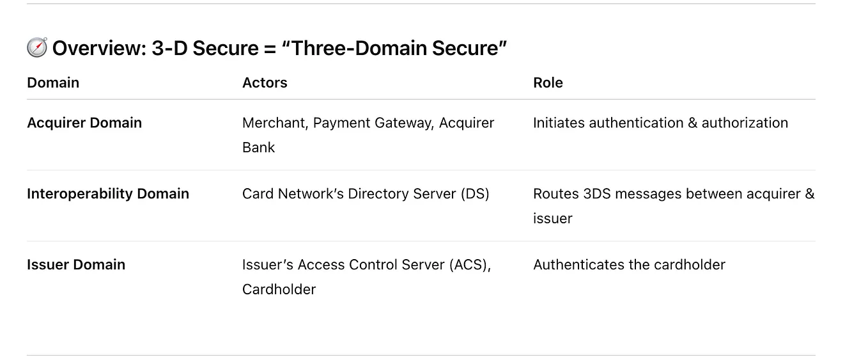Click Card Network's Directory Server (DS) cell

(x=366, y=194)
